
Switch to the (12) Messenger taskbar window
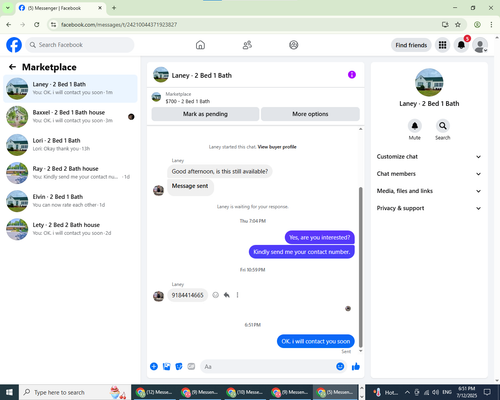click(154, 392)
